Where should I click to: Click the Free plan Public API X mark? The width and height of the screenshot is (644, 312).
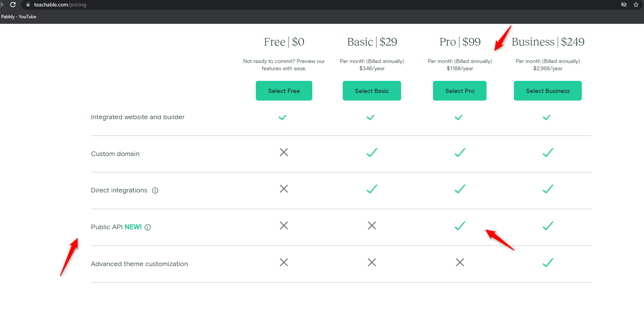284,225
